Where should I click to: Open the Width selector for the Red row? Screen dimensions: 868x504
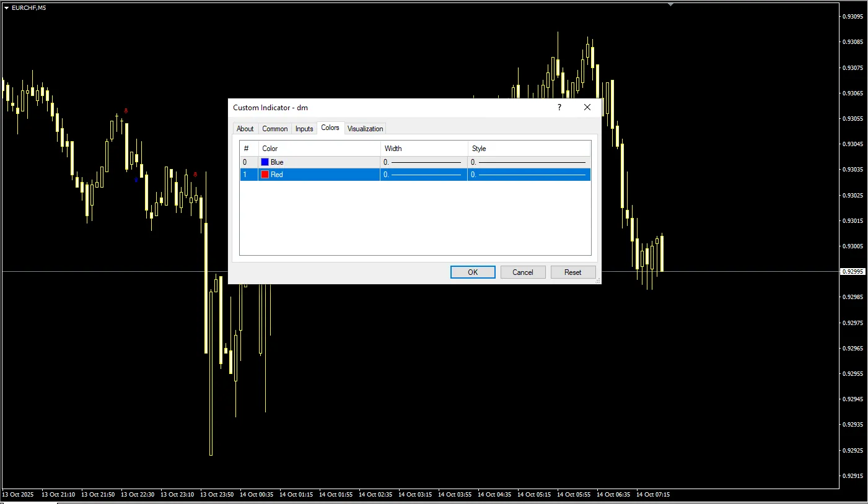pos(424,175)
